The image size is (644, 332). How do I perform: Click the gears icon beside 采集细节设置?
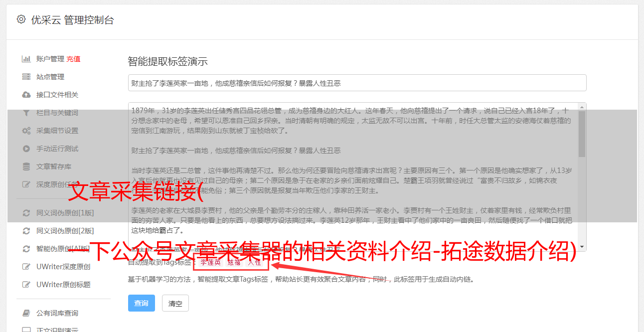[x=26, y=131]
